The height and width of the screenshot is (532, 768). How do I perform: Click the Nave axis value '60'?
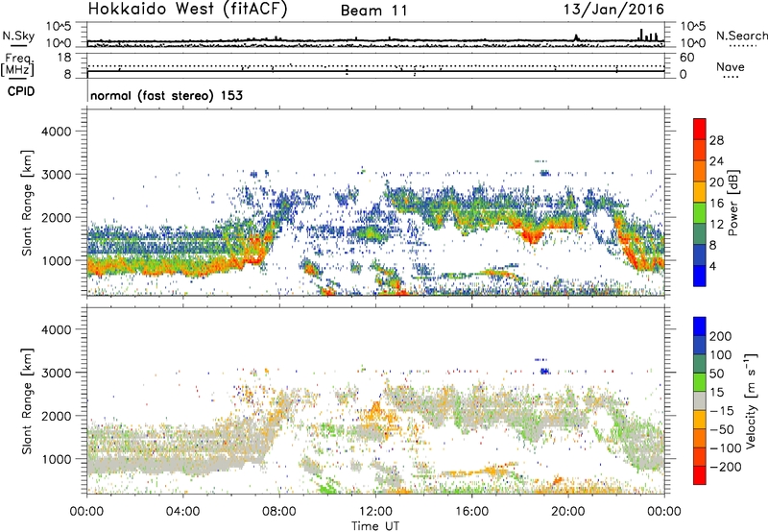click(x=686, y=58)
